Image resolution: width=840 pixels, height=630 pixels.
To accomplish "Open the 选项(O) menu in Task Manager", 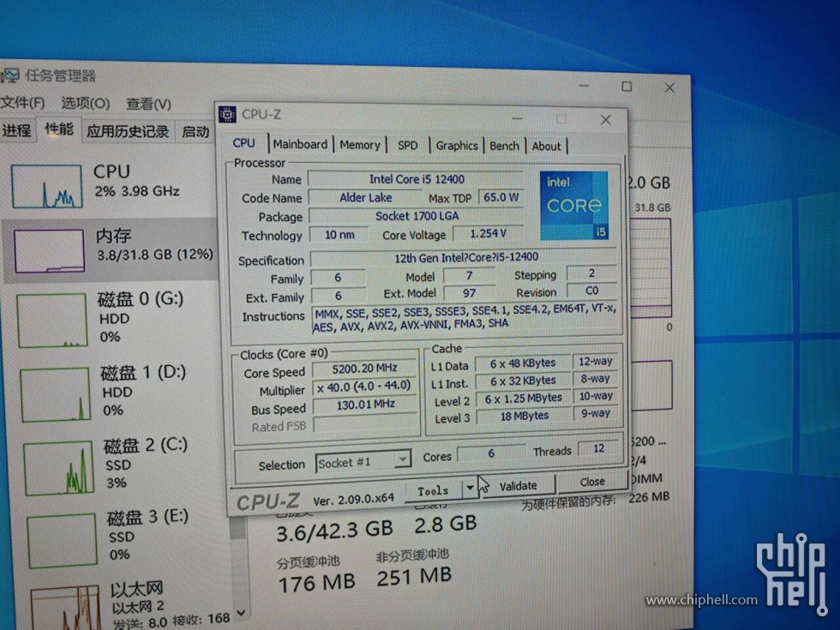I will click(x=85, y=103).
